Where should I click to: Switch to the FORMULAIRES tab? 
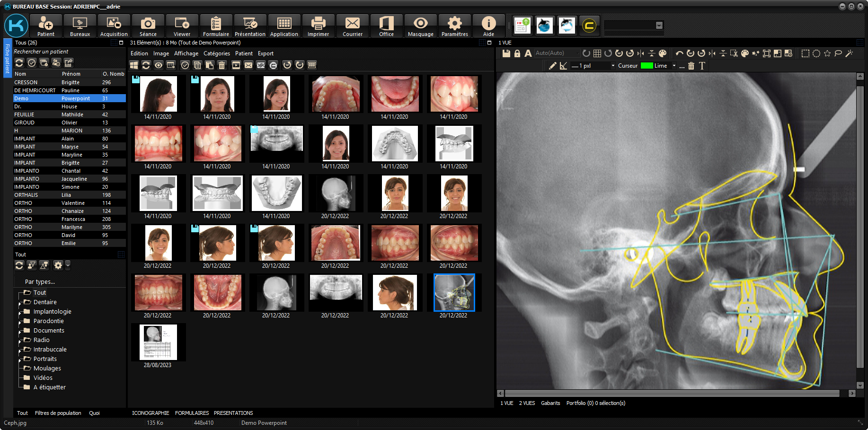tap(192, 413)
